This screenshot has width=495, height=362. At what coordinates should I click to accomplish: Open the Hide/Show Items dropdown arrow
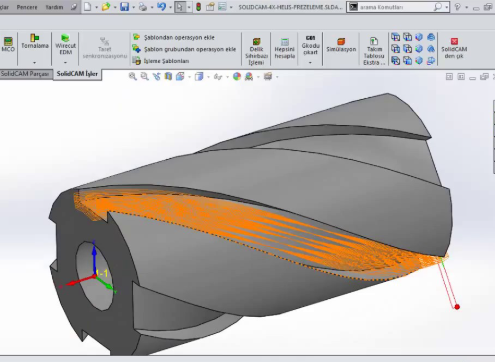[x=227, y=77]
